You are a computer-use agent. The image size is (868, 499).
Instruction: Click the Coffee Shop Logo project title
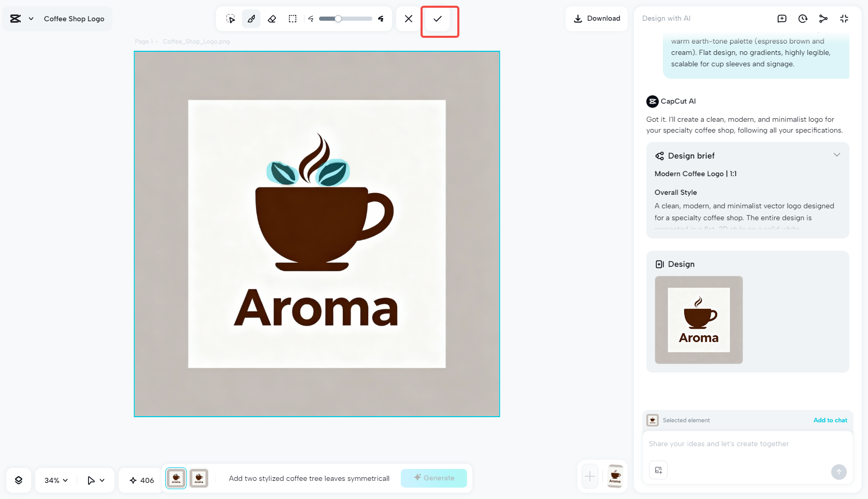tap(74, 19)
